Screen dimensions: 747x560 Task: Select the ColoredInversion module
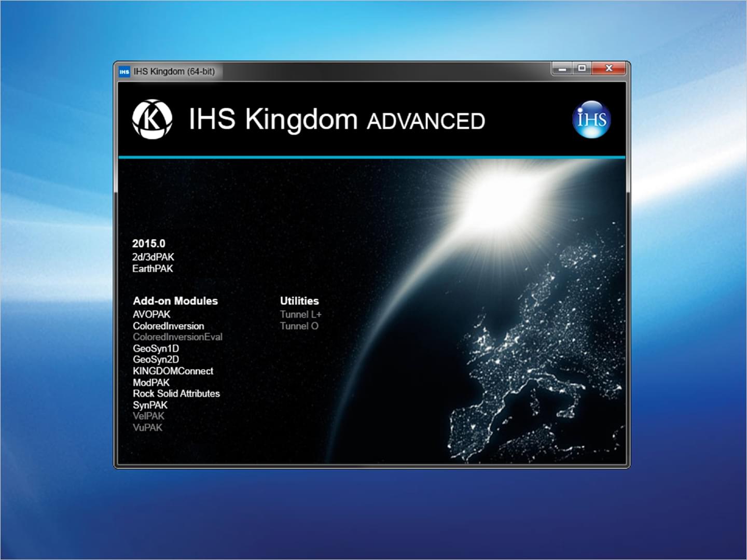tap(168, 326)
